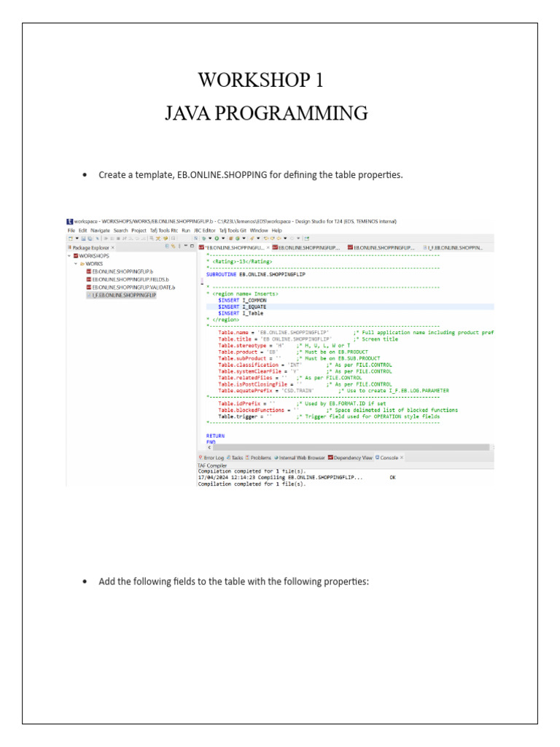Click the New toolbar icon
The height and width of the screenshot is (747, 560).
tap(71, 239)
